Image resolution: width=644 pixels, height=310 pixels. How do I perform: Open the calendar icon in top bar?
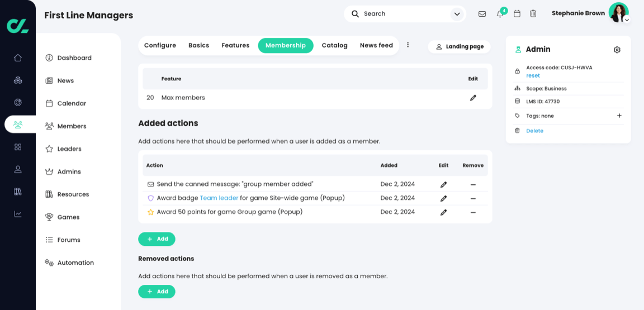pyautogui.click(x=517, y=14)
